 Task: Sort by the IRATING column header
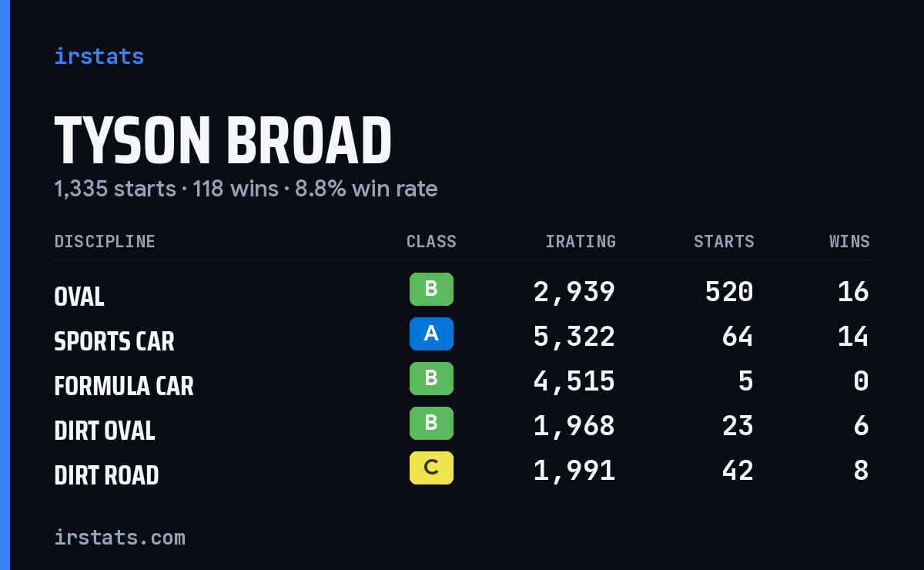(x=581, y=242)
